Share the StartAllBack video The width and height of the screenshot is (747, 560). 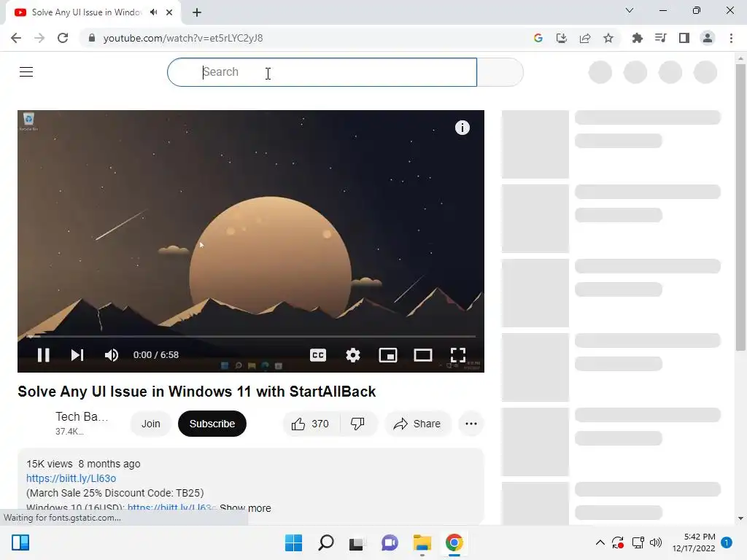pos(417,424)
